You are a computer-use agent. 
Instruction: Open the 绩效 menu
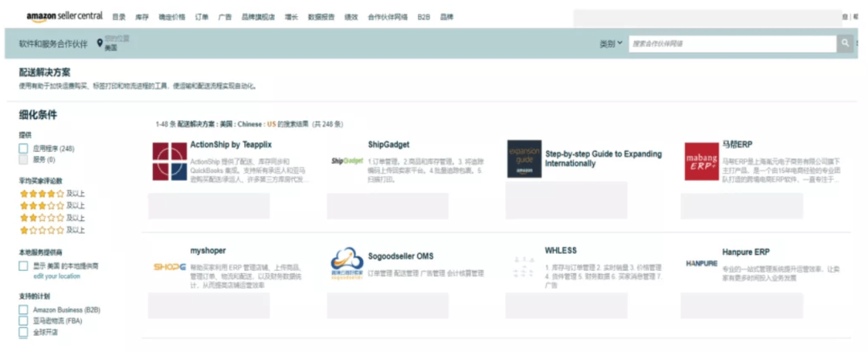(x=351, y=17)
